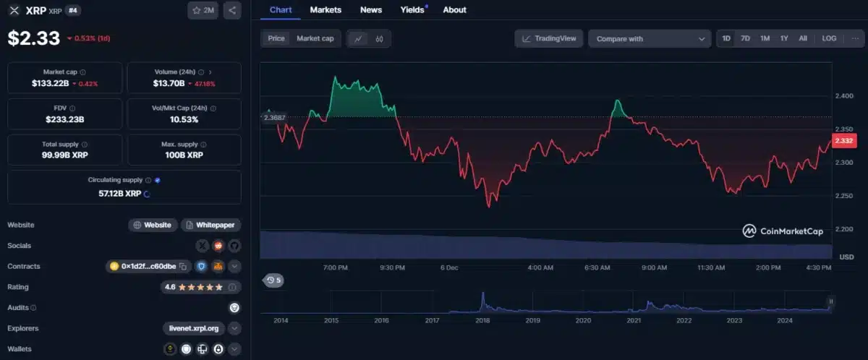The height and width of the screenshot is (360, 868).
Task: Open the News tab
Action: click(371, 10)
